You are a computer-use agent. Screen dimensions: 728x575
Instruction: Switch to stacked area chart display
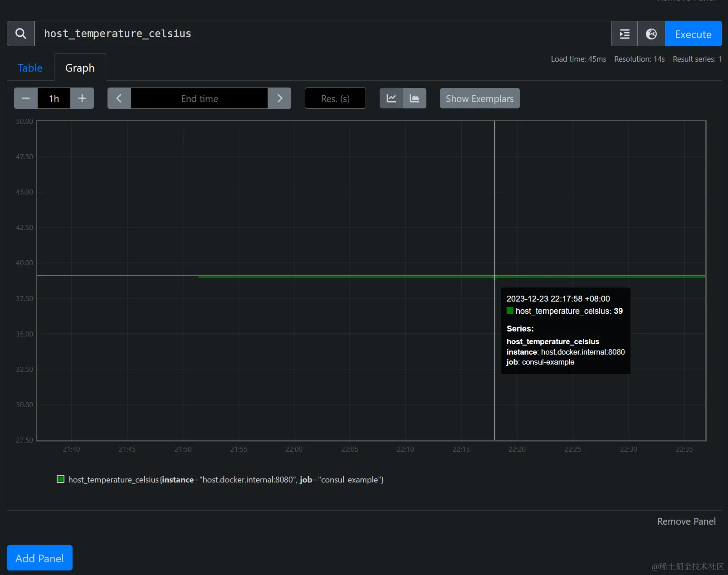[x=415, y=98]
